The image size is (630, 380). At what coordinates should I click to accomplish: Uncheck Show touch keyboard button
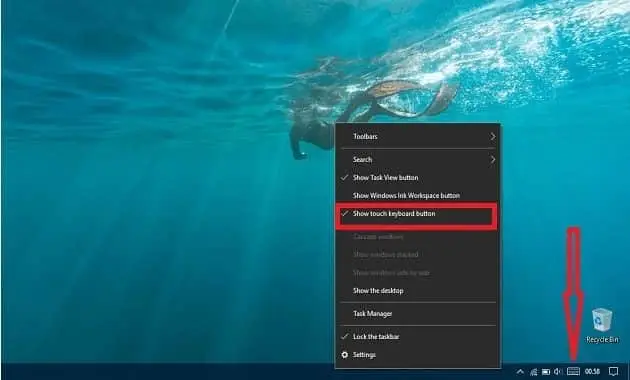418,214
